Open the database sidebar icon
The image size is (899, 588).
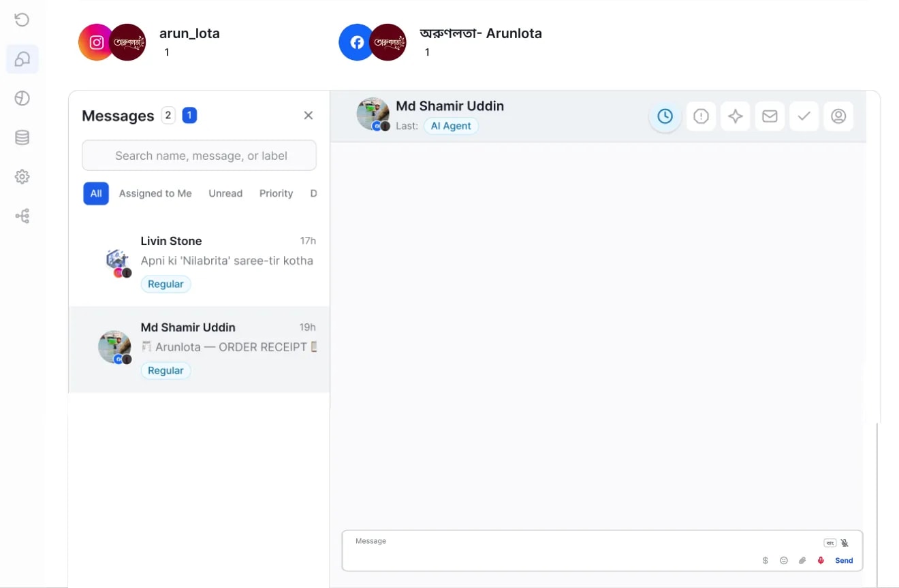[x=22, y=137]
